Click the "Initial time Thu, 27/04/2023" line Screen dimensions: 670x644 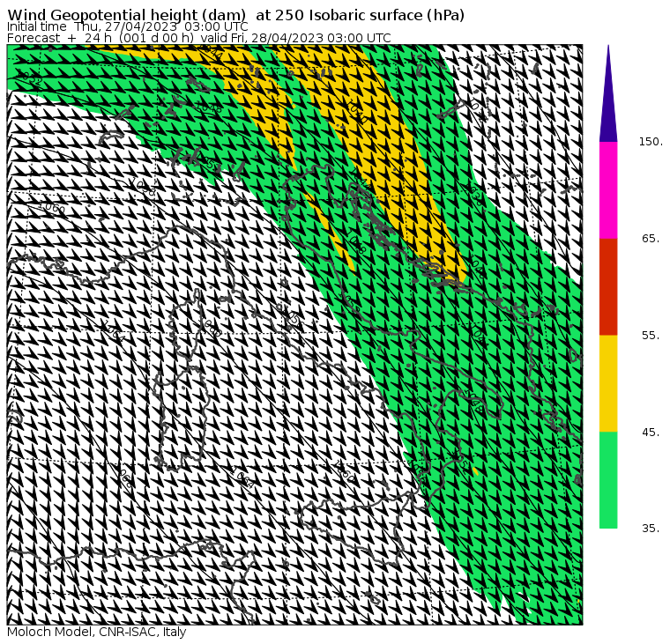coord(127,26)
